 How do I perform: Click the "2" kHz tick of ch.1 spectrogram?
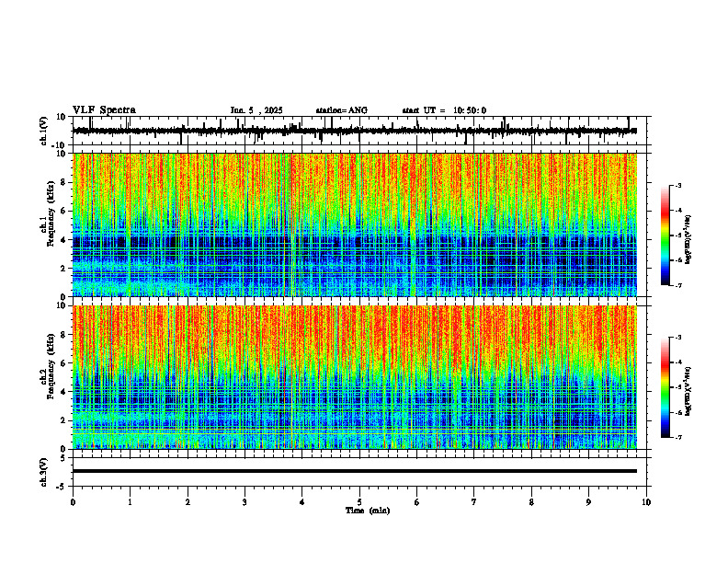(x=63, y=268)
